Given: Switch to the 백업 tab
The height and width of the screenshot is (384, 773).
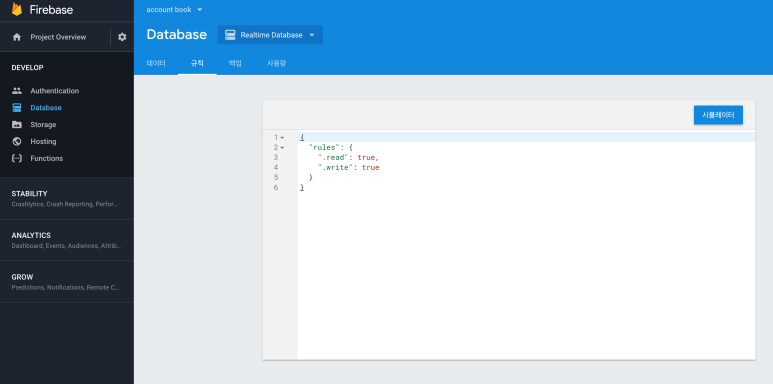Looking at the screenshot, I should click(235, 64).
